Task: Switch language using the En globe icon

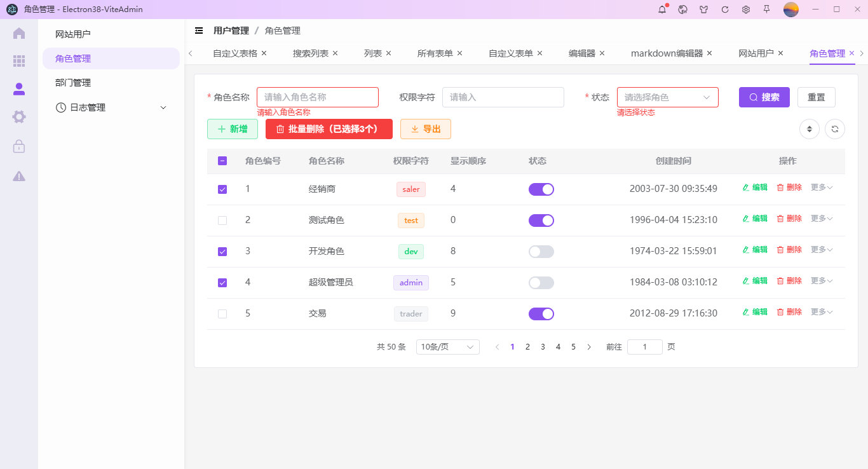Action: [682, 10]
